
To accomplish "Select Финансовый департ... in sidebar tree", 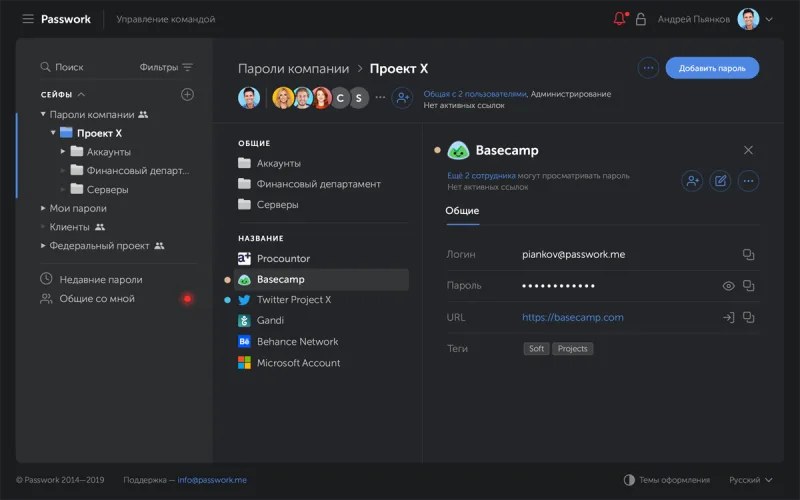I will [x=138, y=170].
